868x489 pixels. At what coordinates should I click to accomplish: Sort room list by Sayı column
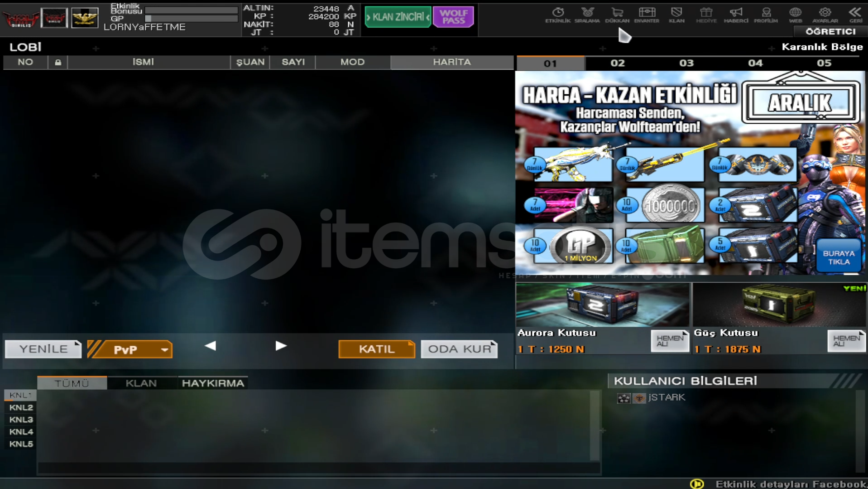[x=293, y=63]
